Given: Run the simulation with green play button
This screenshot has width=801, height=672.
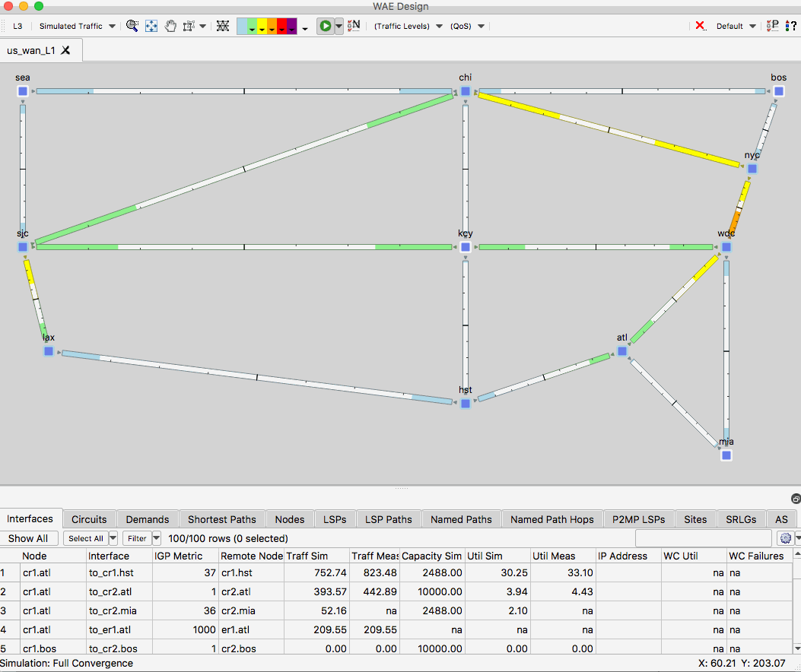Looking at the screenshot, I should 325,26.
